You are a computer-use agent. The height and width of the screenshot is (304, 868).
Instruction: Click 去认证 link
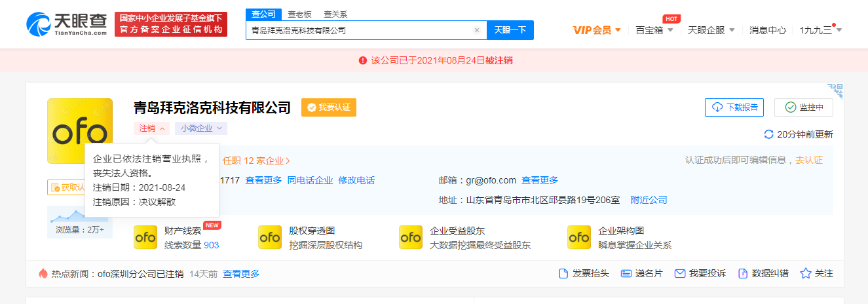809,161
